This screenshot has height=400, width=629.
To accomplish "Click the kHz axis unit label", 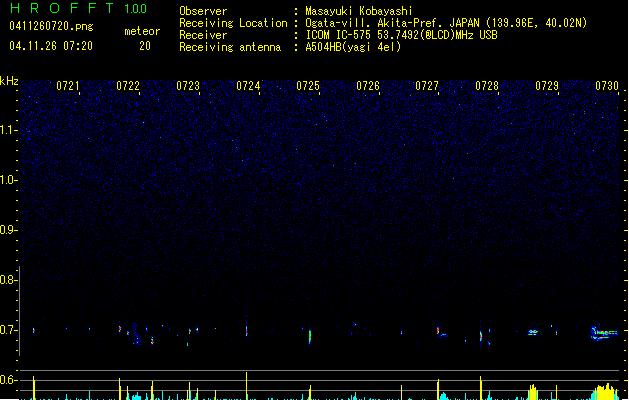I will (x=9, y=81).
